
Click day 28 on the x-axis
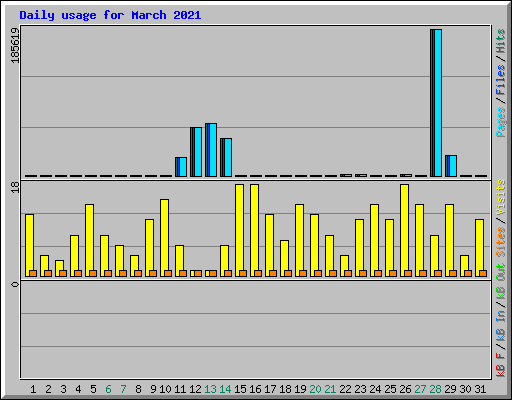tap(435, 389)
